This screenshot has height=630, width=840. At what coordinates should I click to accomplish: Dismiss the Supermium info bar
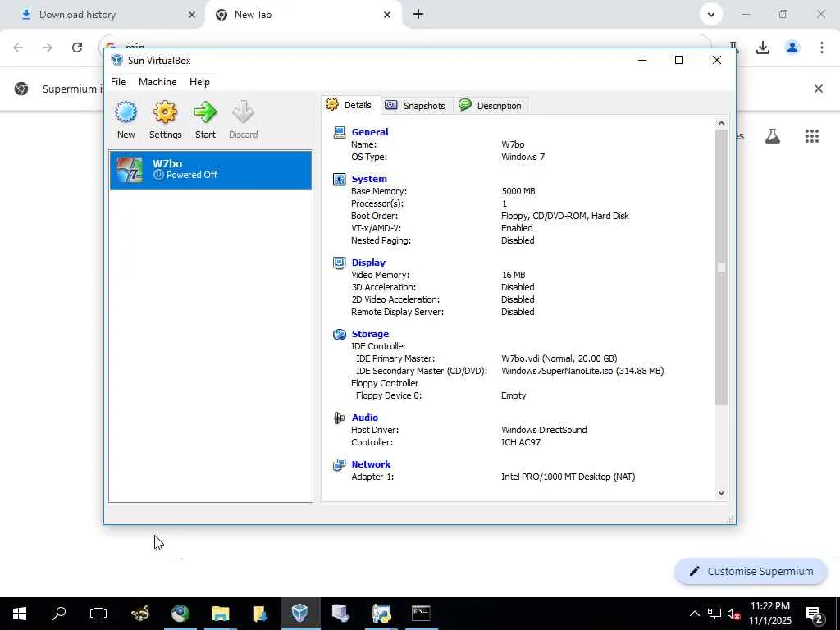[x=818, y=89]
